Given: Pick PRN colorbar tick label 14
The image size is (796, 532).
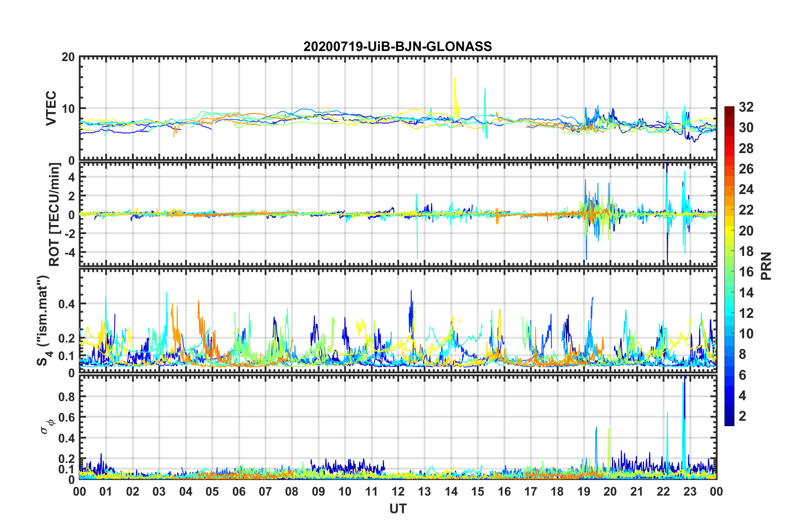Looking at the screenshot, I should click(746, 293).
